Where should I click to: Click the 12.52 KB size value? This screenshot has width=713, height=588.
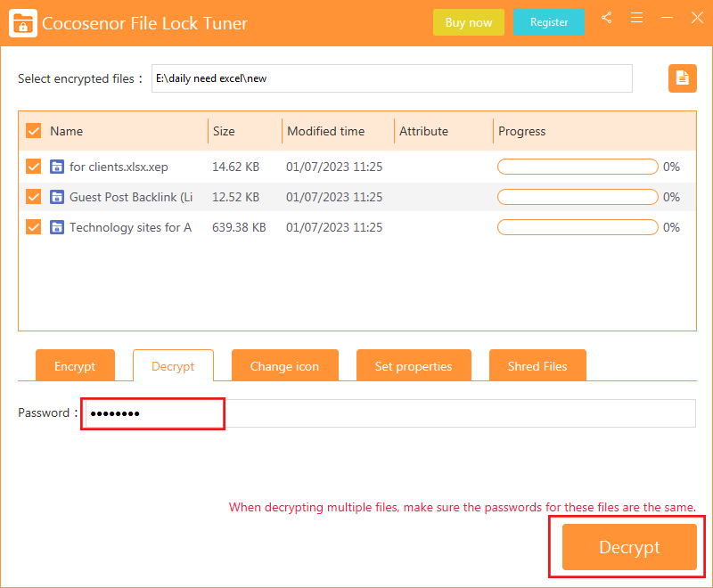pos(235,197)
